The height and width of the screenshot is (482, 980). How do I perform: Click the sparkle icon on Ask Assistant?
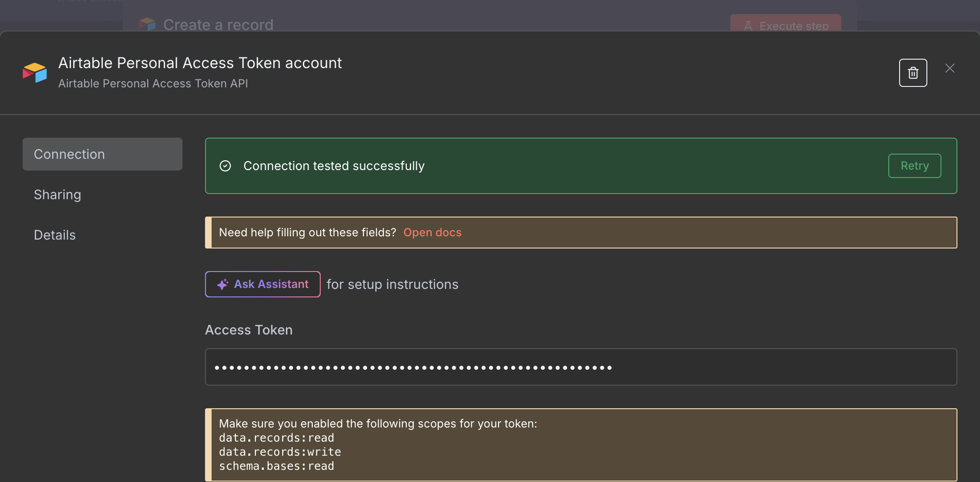coord(222,284)
